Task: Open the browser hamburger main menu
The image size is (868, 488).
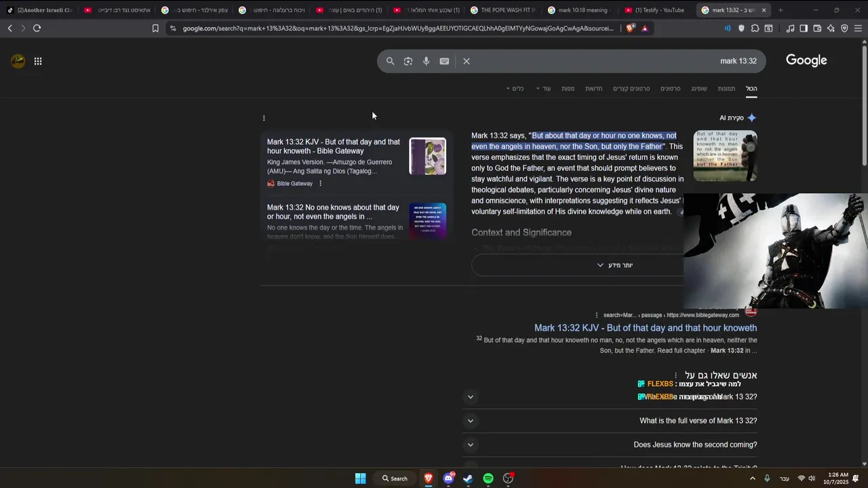Action: [858, 28]
